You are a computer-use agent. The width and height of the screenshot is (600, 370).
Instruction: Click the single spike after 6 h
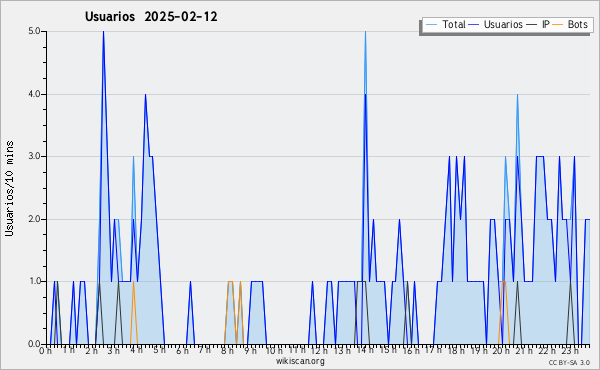190,282
